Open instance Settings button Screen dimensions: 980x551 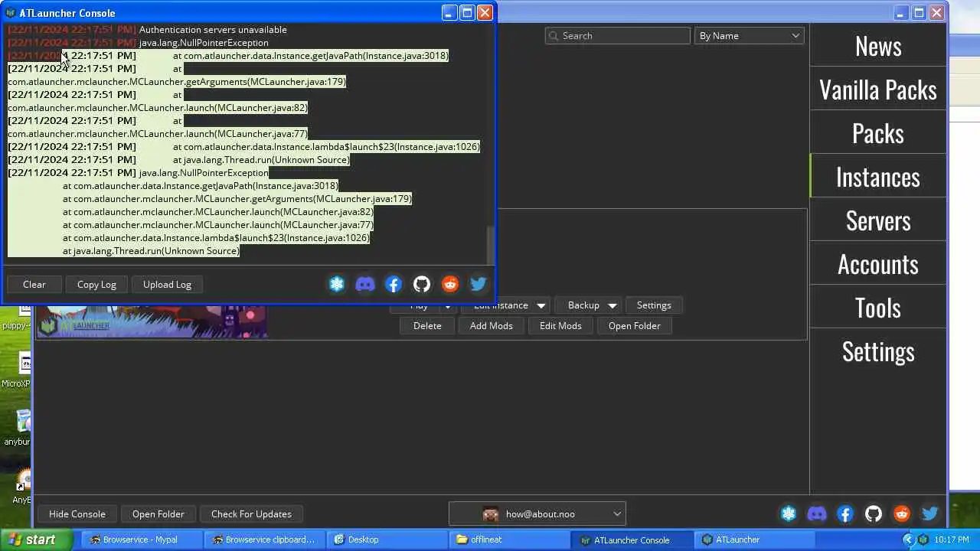pyautogui.click(x=654, y=305)
